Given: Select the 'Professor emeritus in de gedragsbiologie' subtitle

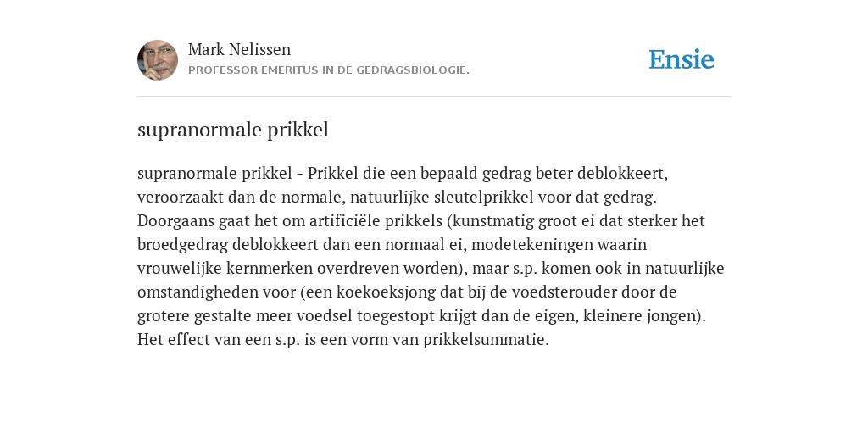Looking at the screenshot, I should tap(329, 70).
